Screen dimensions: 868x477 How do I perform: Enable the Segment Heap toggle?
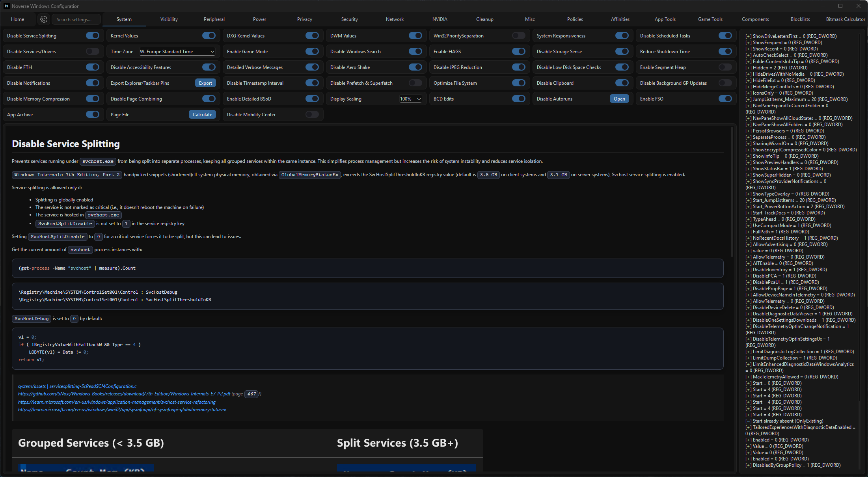725,67
